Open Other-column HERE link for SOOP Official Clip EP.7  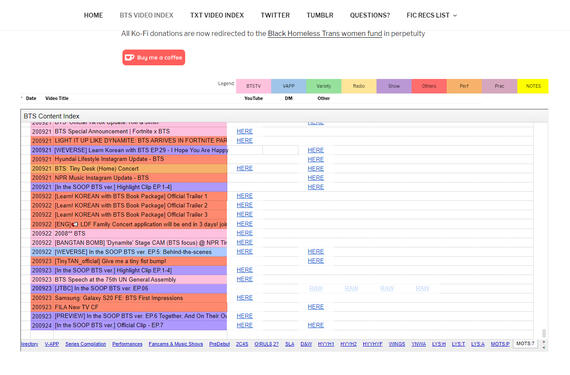tap(316, 325)
